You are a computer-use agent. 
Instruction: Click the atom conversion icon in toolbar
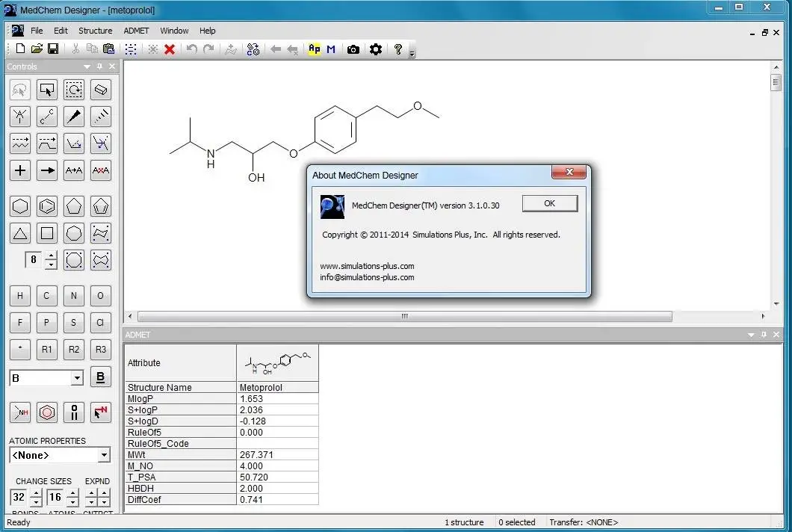pyautogui.click(x=253, y=49)
